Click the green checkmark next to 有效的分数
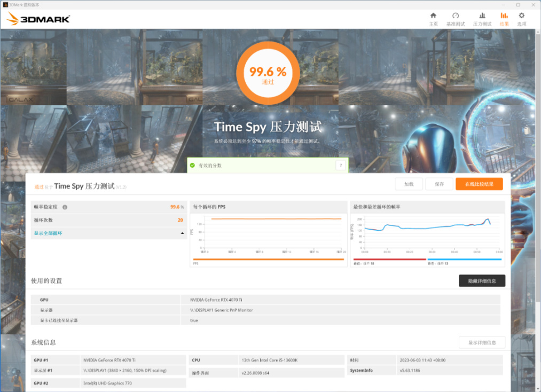 pos(192,165)
